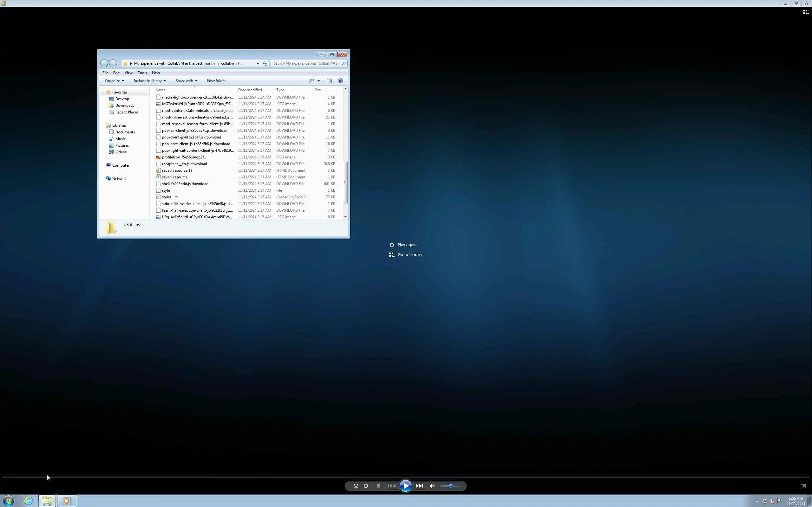Click refresh button beside address bar
The image size is (812, 507).
265,63
